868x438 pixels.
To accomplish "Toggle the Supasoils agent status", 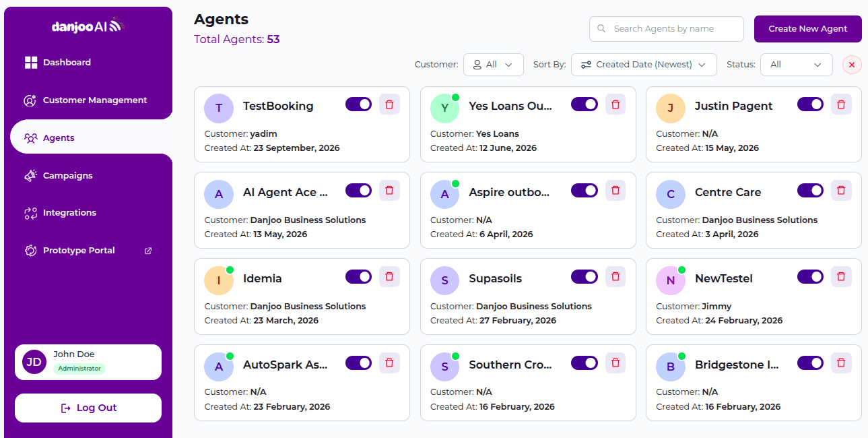I will [x=585, y=276].
